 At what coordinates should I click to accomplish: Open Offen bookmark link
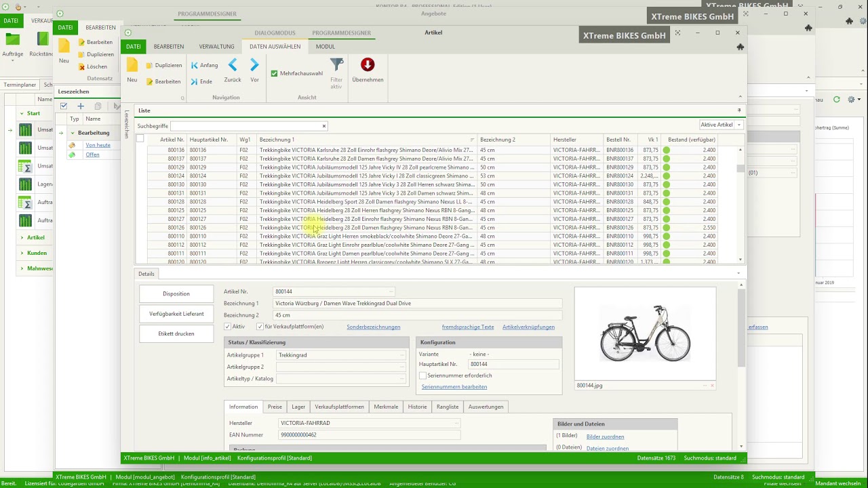coord(92,155)
